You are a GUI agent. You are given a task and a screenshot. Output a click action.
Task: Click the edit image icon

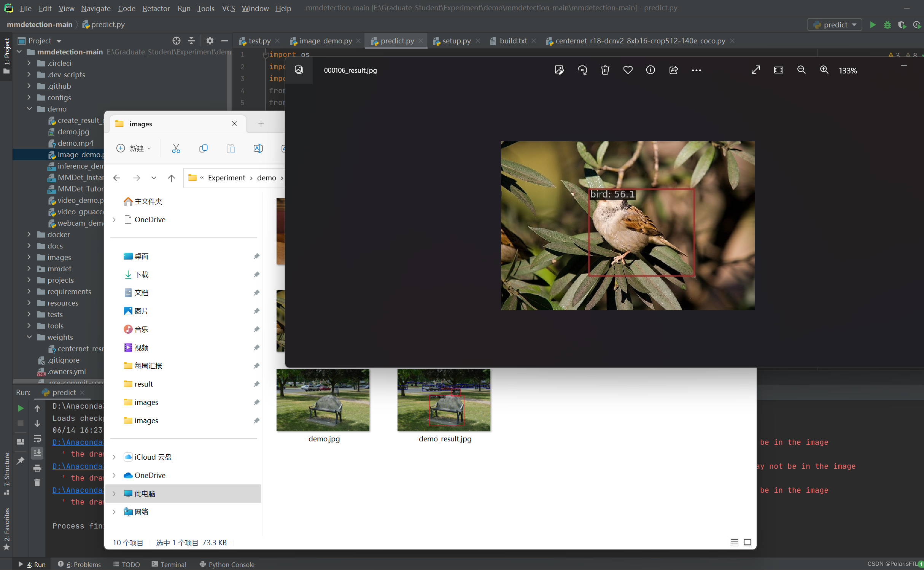click(559, 70)
